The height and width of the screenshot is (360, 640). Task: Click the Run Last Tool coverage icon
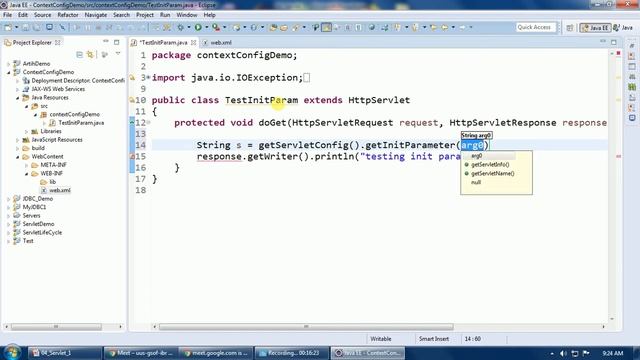216,27
